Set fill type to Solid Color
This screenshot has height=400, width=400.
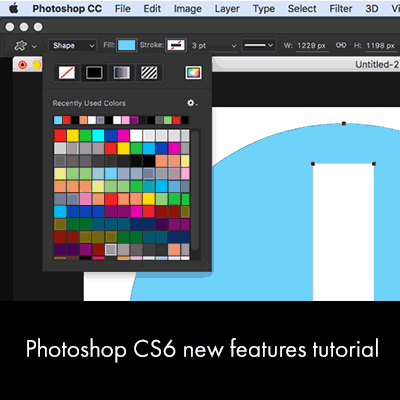[x=94, y=73]
